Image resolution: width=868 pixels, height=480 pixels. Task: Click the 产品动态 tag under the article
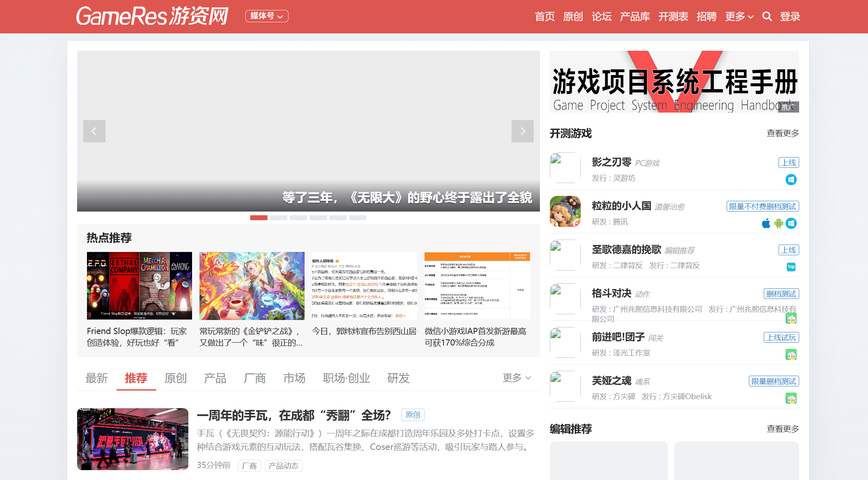284,466
